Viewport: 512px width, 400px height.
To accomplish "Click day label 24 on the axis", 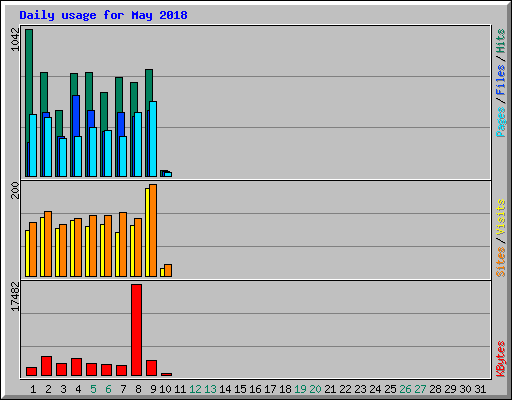I will (375, 389).
